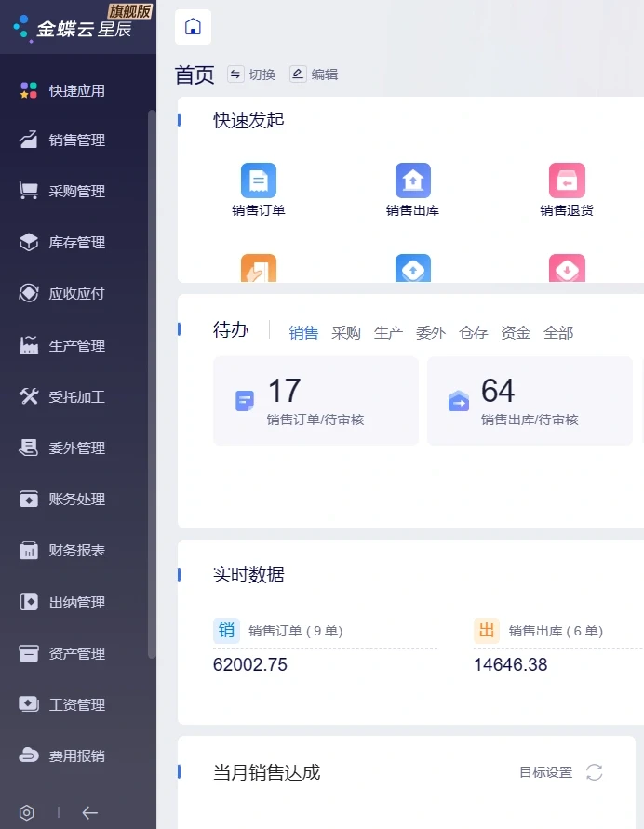Select the 生产 to-do tab
644x829 pixels.
[389, 332]
